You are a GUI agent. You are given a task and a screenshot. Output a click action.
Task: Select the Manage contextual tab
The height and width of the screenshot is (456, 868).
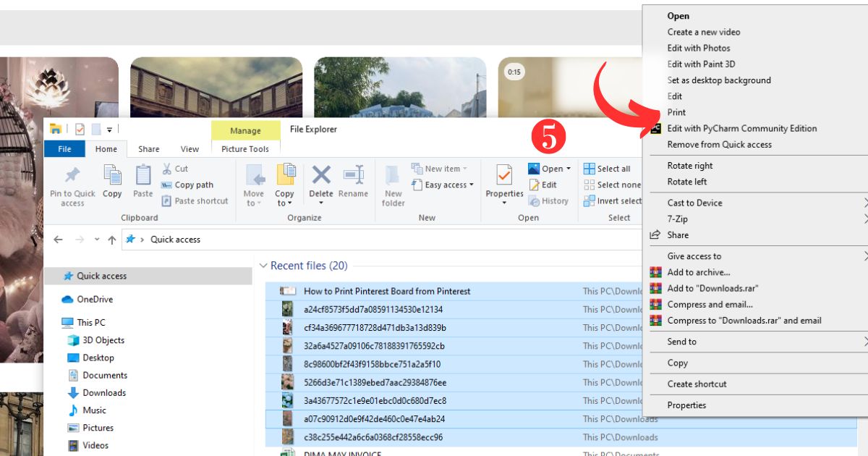[245, 131]
